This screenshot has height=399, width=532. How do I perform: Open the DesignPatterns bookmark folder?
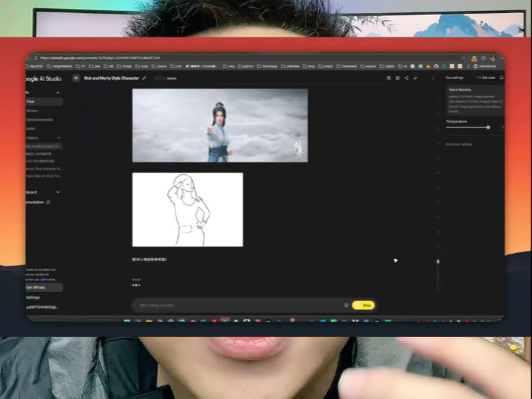click(x=60, y=66)
